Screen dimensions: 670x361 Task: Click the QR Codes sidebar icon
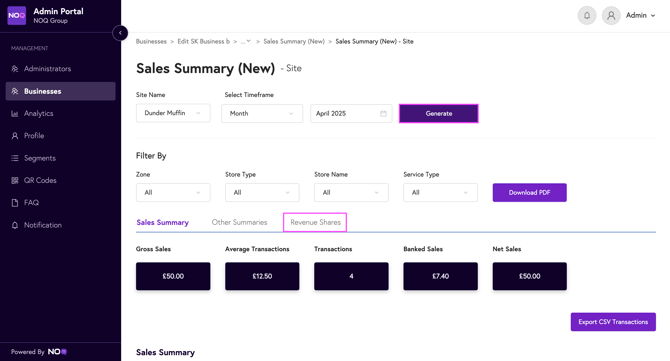[15, 180]
